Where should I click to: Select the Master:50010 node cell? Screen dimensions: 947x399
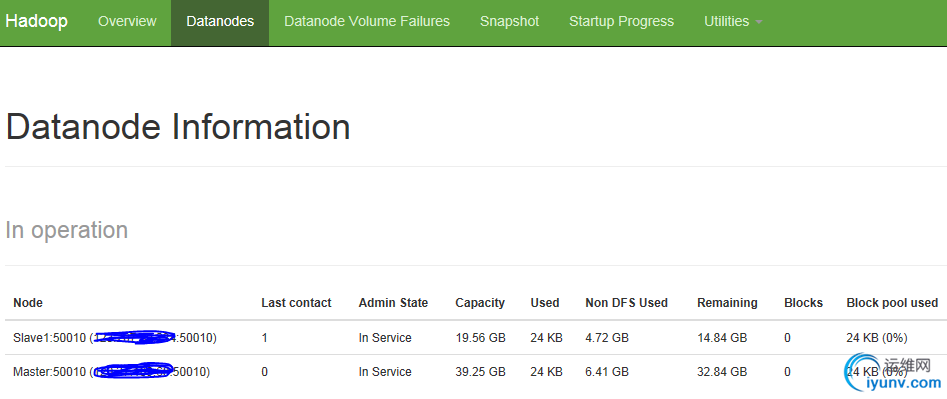pos(112,372)
